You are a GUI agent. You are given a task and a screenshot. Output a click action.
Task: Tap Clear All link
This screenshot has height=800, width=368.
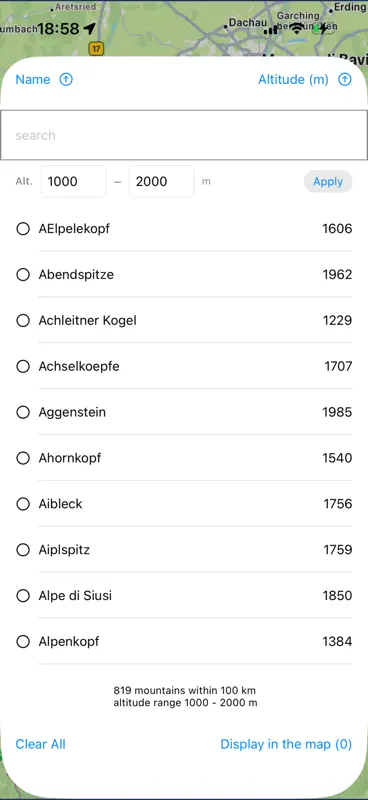pos(40,744)
